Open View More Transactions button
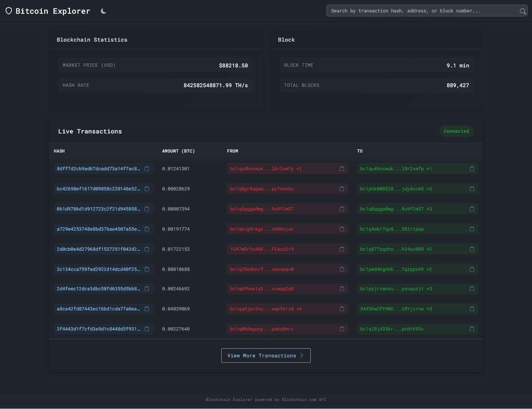Screen dimensions: 532x409 pos(265,355)
